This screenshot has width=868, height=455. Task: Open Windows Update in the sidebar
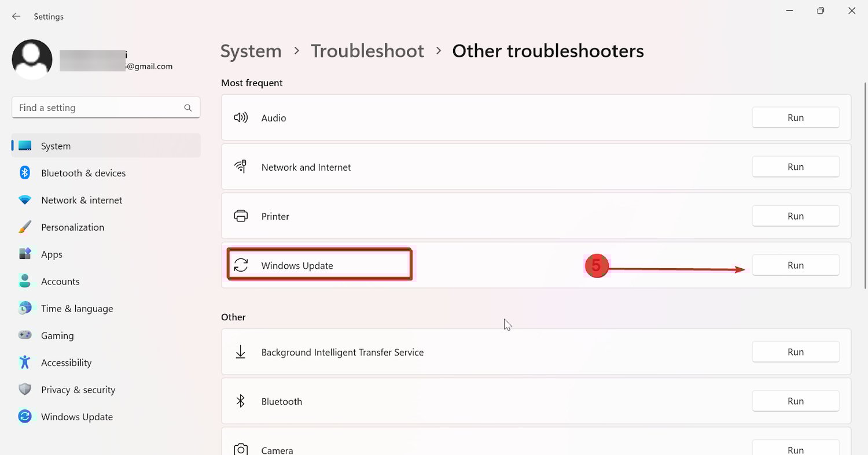(x=106, y=417)
